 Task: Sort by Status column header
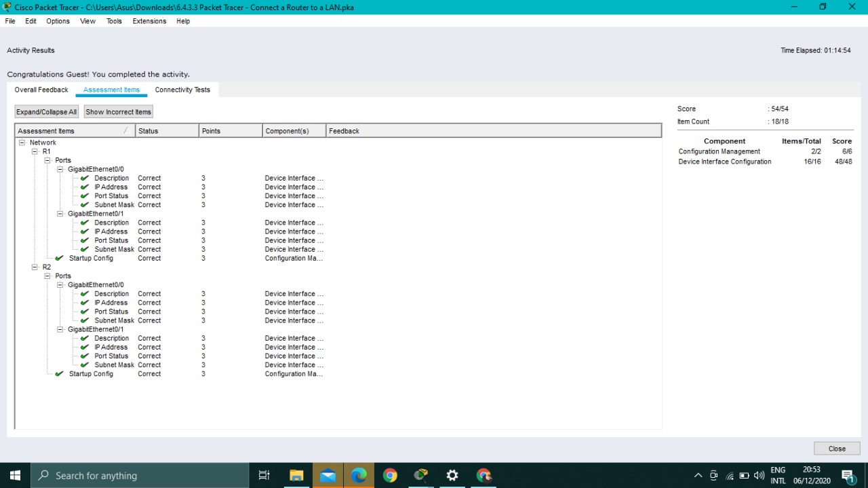click(x=167, y=131)
